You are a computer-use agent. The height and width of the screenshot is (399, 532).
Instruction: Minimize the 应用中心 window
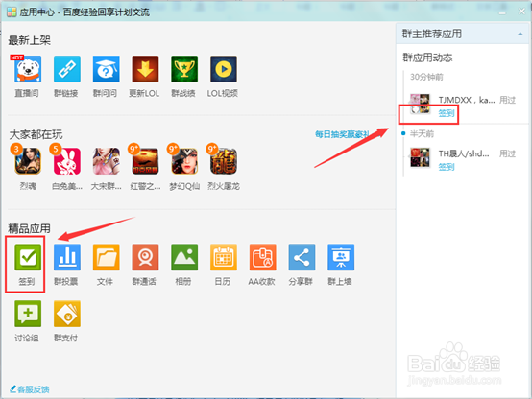pyautogui.click(x=502, y=12)
